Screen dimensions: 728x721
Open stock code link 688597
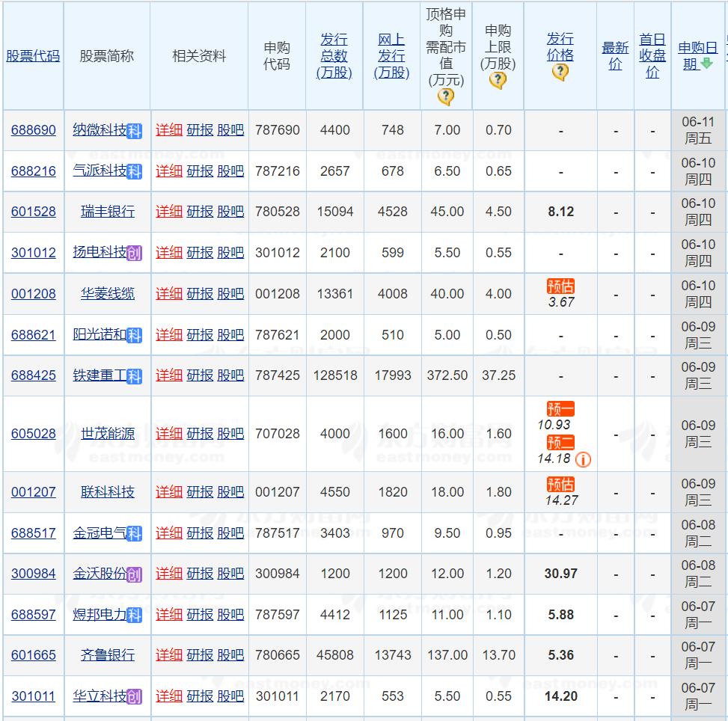point(34,615)
